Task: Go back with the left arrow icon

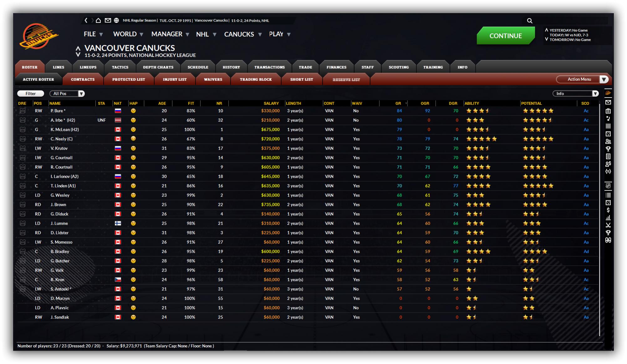Action: [x=86, y=20]
